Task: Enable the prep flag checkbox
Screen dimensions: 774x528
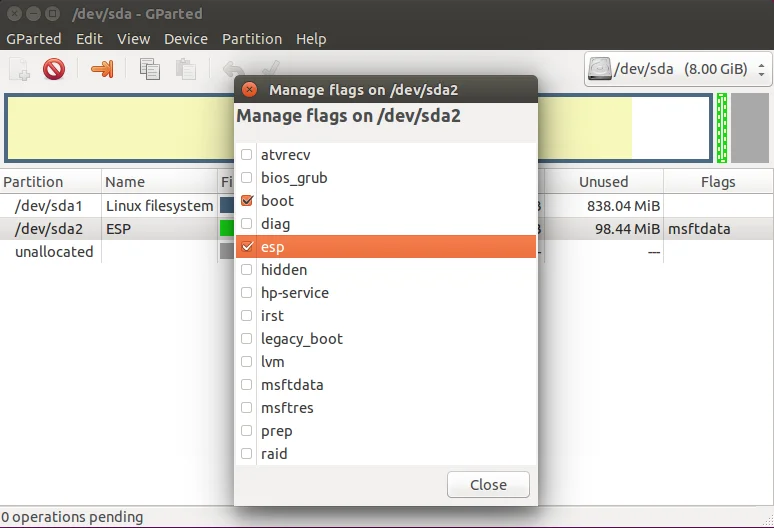Action: click(246, 431)
